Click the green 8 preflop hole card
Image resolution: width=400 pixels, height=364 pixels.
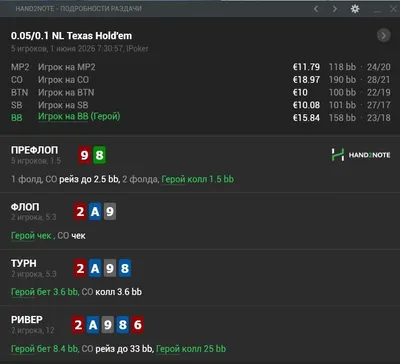pos(99,155)
